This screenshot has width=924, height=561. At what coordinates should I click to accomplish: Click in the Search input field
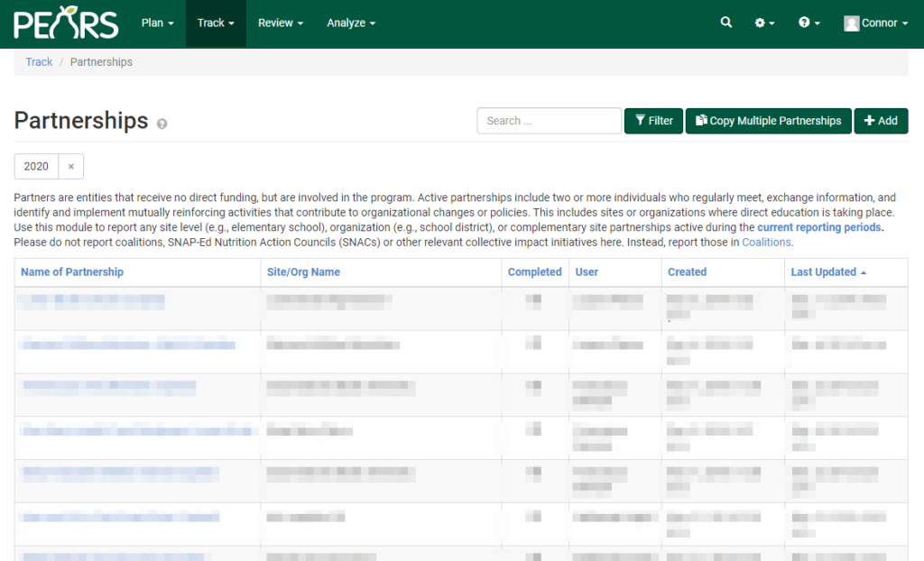[549, 121]
